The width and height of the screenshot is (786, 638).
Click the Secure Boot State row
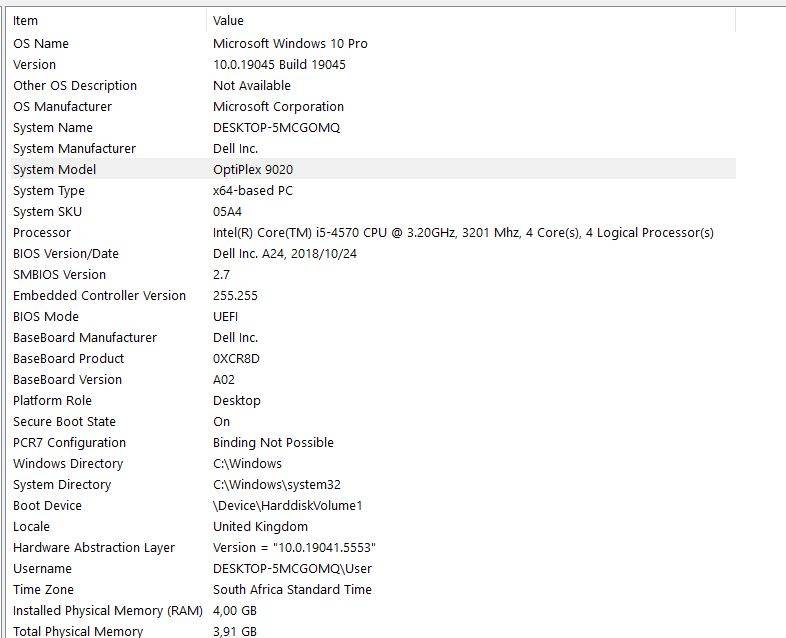(64, 421)
